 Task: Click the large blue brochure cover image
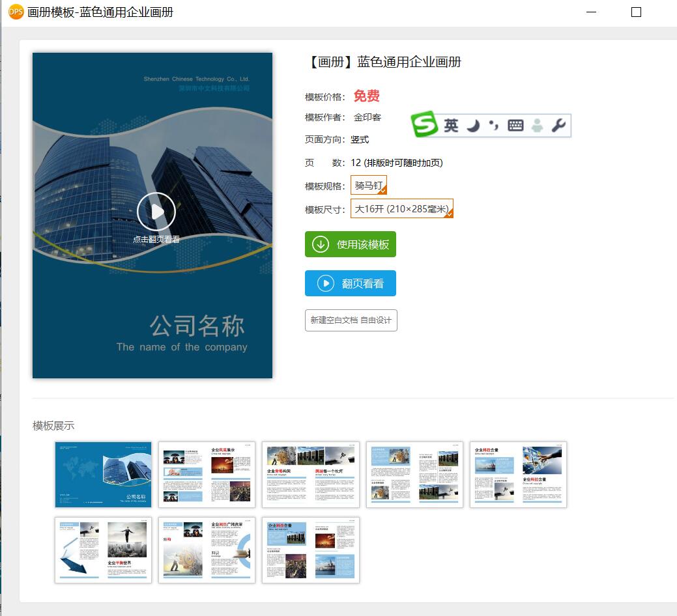tap(152, 216)
